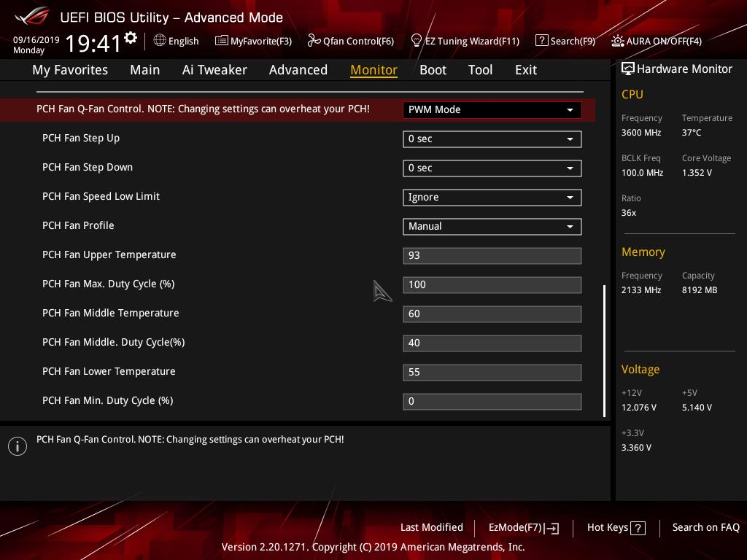The image size is (747, 560).
Task: Click PCH Fan Middle Duty Cycle field
Action: 492,343
